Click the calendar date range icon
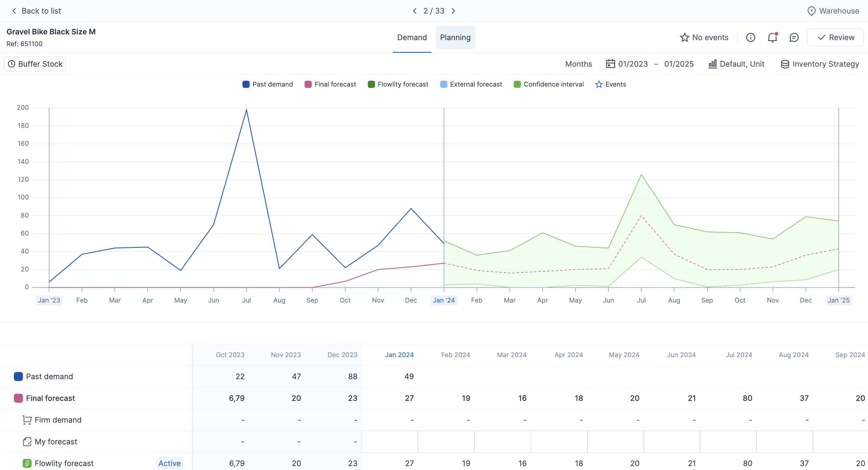This screenshot has height=470, width=868. click(610, 64)
